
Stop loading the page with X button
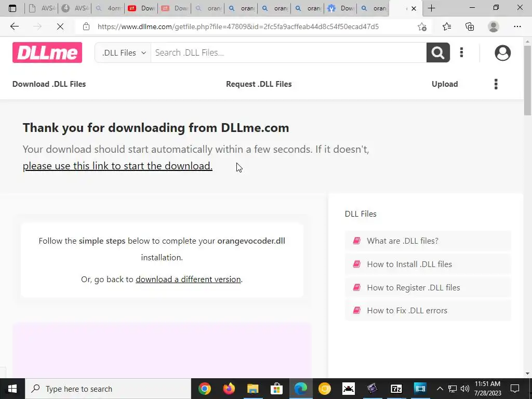coord(60,26)
